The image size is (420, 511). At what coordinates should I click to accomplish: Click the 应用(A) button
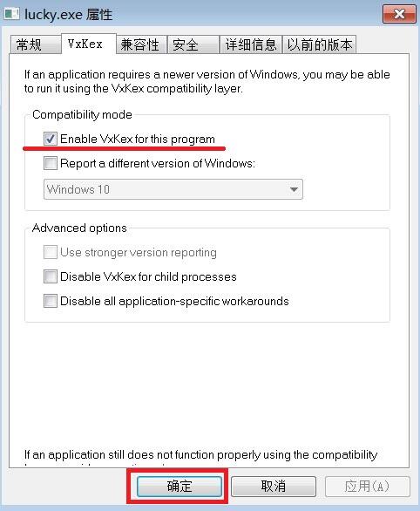(367, 487)
